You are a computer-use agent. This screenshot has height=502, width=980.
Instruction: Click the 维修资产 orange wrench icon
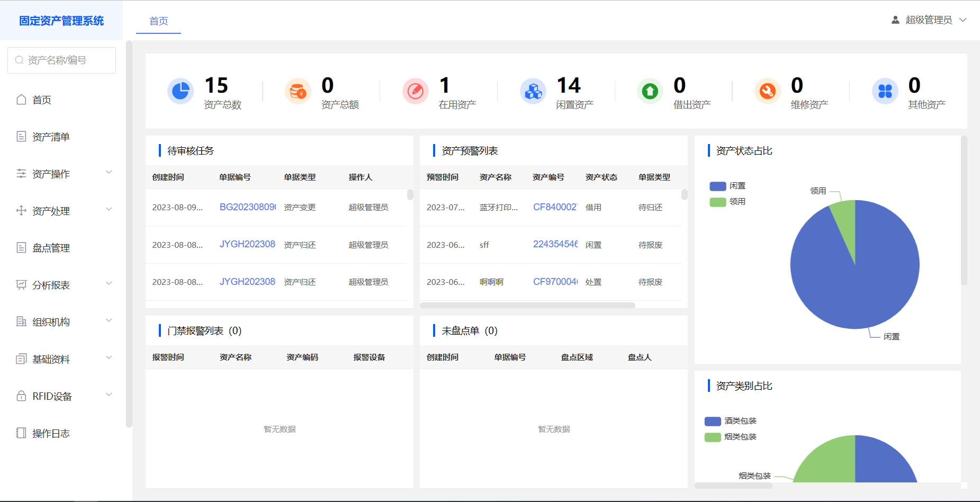[768, 91]
